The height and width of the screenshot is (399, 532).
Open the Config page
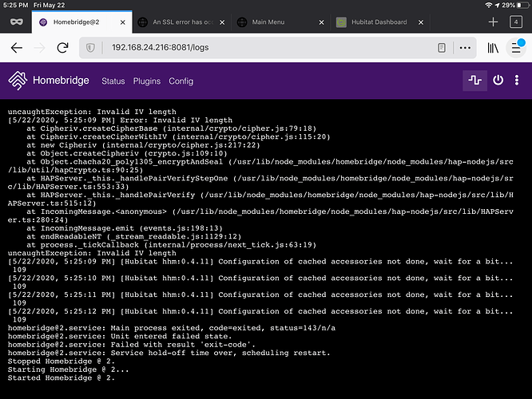181,81
